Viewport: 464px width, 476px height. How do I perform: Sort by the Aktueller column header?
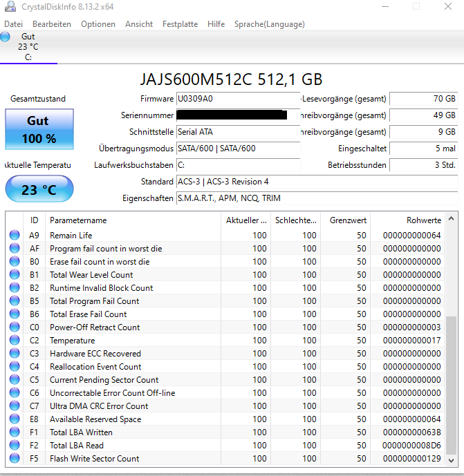(245, 220)
